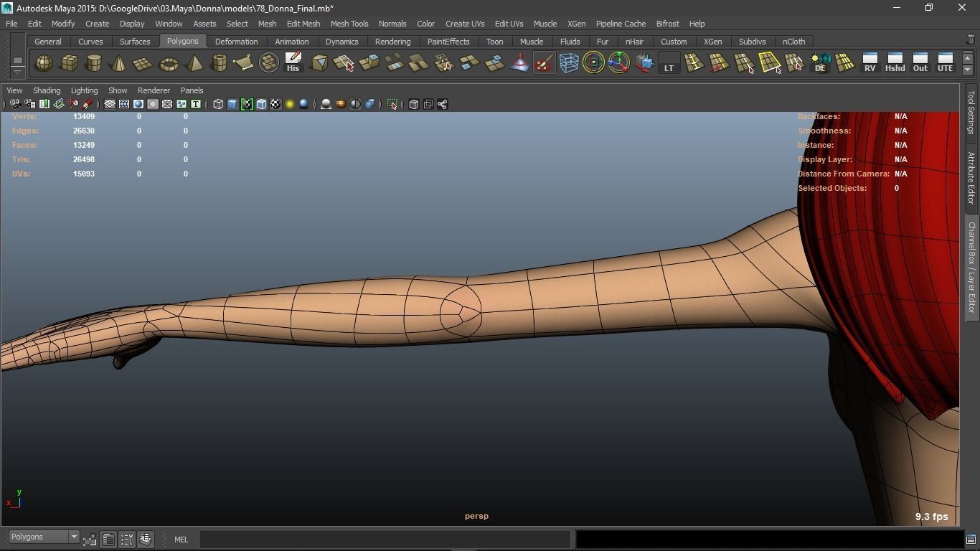Click the LT shelf button
980x551 pixels.
point(669,63)
